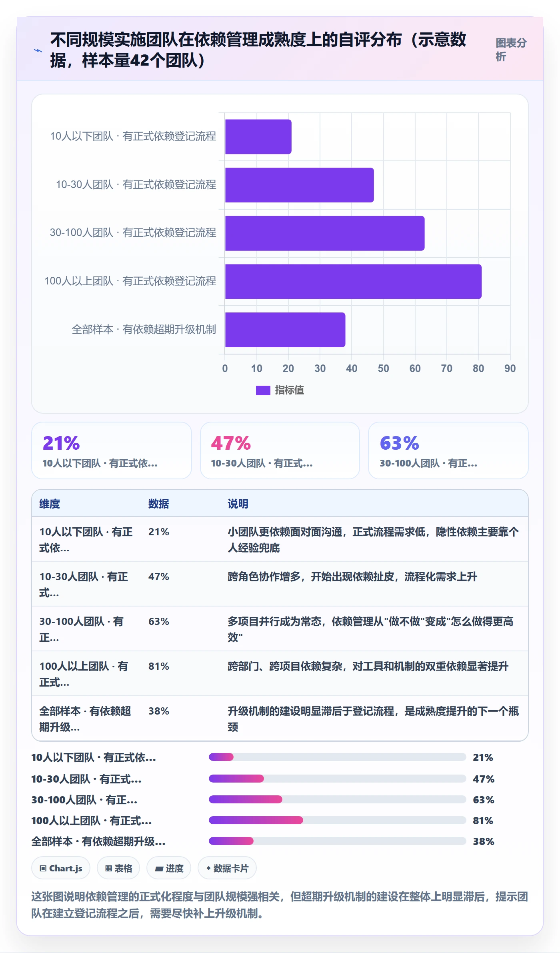Click the 图表分析 badge in the header

pos(511,50)
